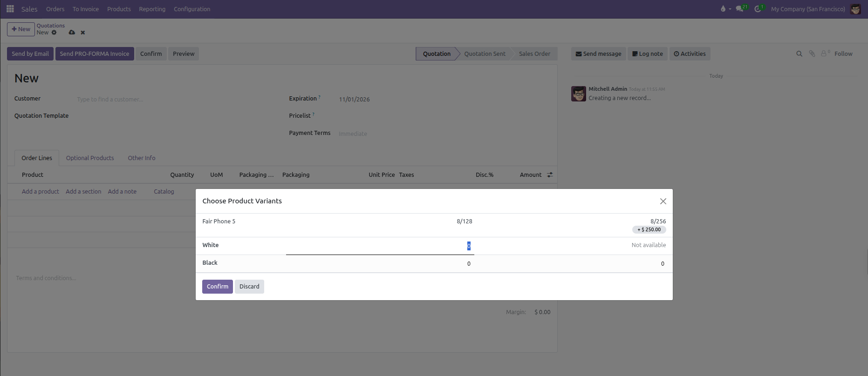This screenshot has width=868, height=376.
Task: Open the Products menu
Action: click(x=119, y=9)
